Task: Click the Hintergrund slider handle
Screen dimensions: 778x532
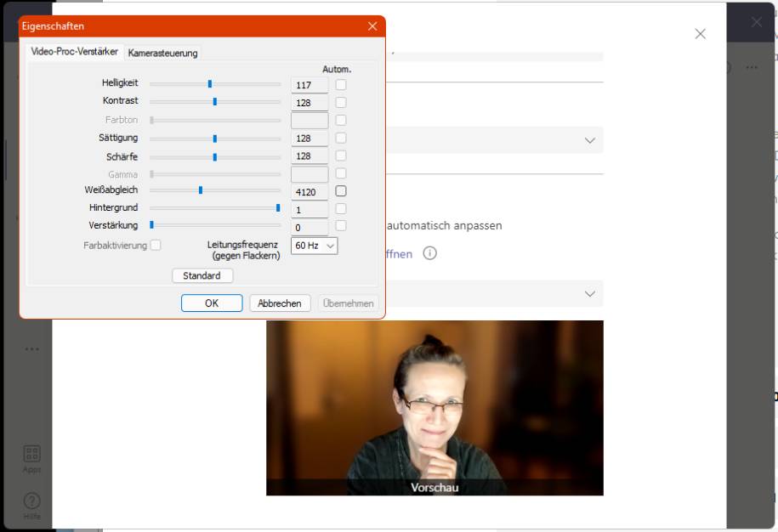Action: [x=278, y=207]
